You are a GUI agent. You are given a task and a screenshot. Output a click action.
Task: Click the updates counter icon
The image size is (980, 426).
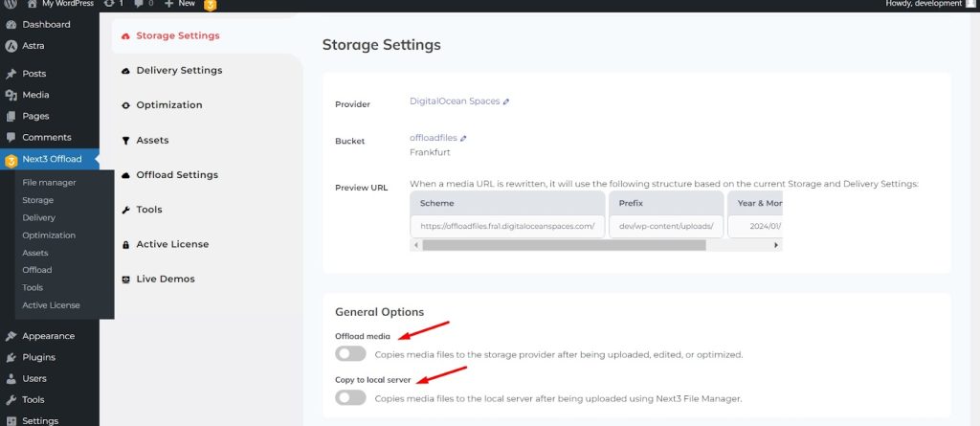109,3
